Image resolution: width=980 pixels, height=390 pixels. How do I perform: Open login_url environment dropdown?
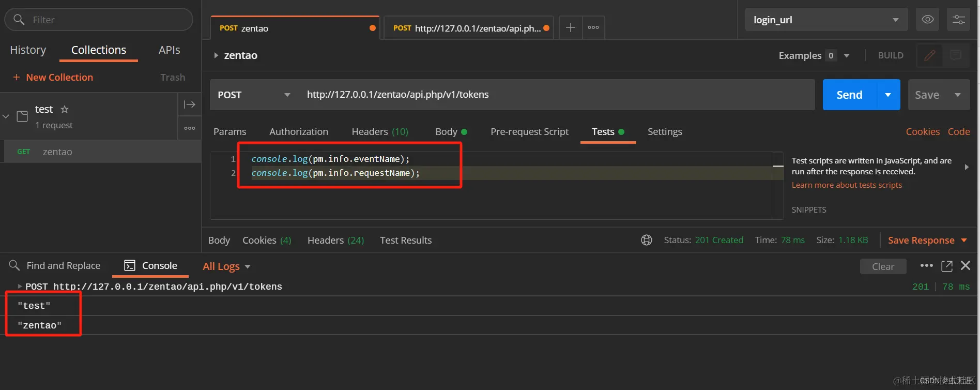coord(826,20)
